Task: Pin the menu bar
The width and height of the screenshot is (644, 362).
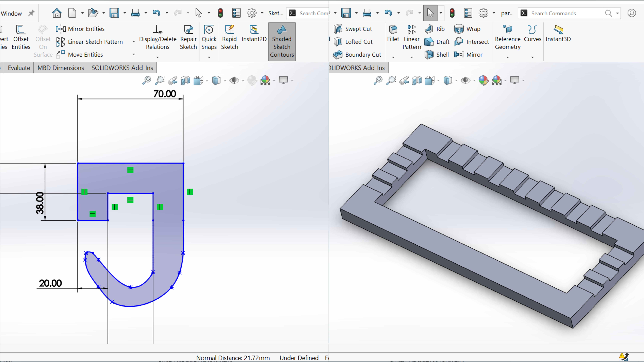Action: coord(31,13)
